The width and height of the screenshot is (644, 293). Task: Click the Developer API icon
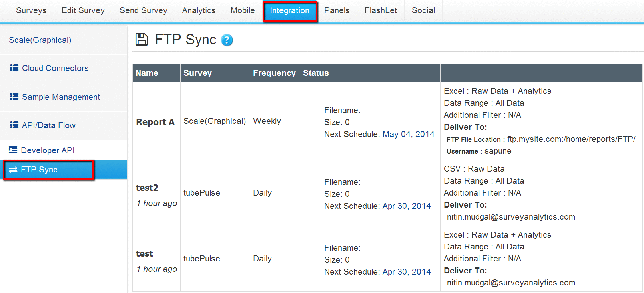(13, 150)
